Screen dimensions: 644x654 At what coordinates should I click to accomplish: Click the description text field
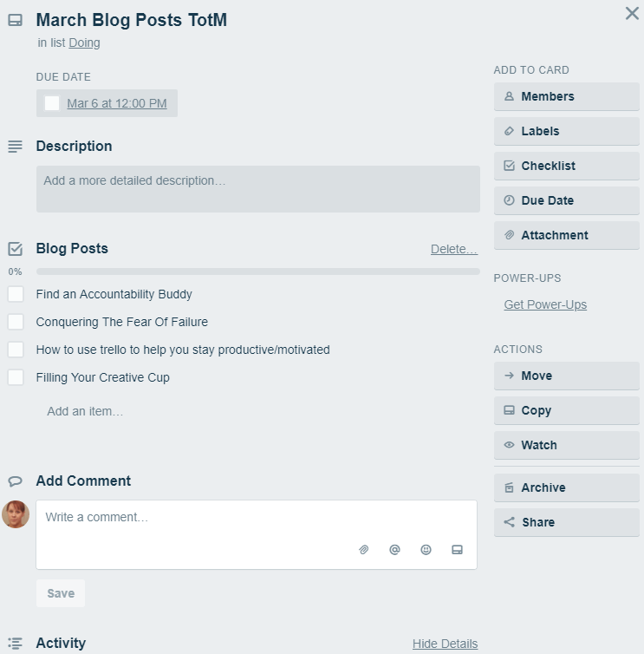click(257, 189)
